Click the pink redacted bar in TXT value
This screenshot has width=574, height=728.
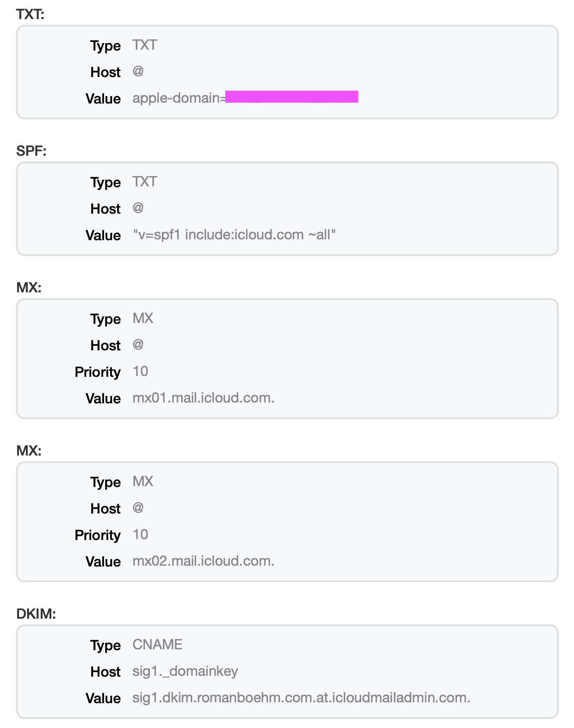(292, 97)
